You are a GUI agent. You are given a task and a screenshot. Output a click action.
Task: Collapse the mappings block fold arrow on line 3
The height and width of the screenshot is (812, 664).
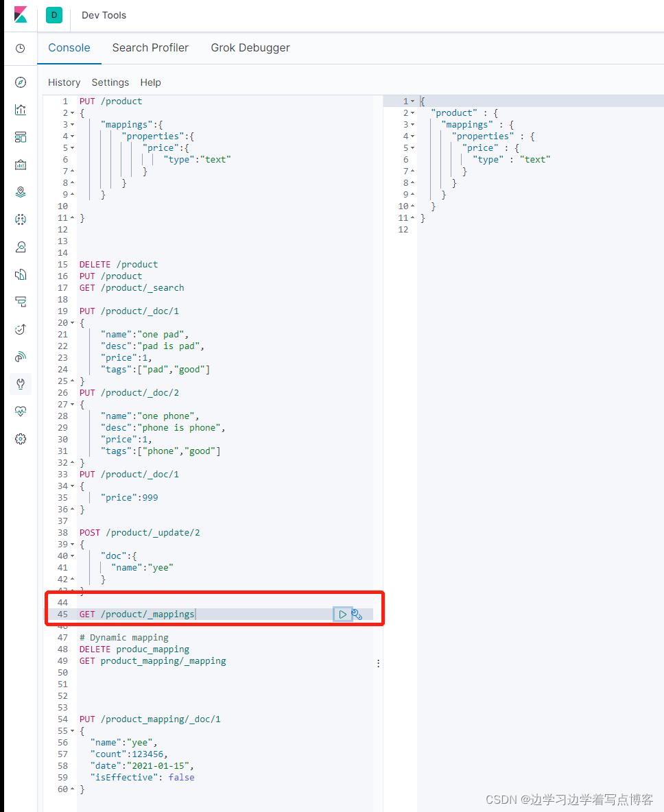[x=73, y=123]
